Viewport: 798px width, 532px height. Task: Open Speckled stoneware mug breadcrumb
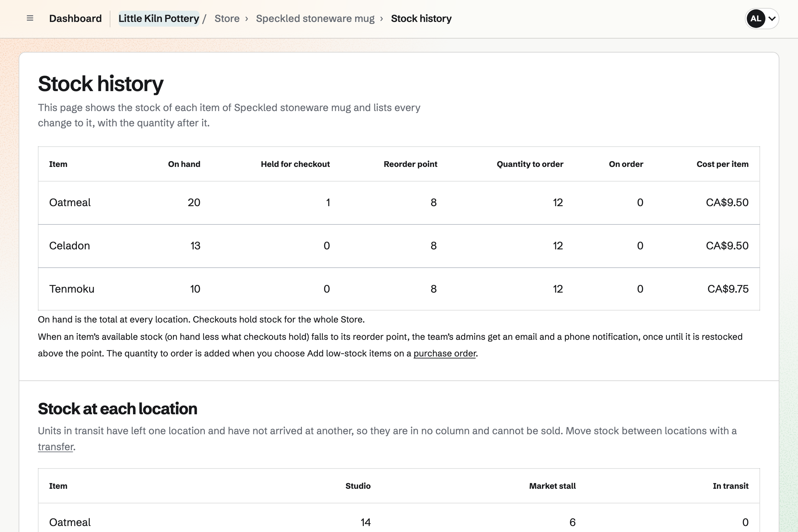[315, 18]
